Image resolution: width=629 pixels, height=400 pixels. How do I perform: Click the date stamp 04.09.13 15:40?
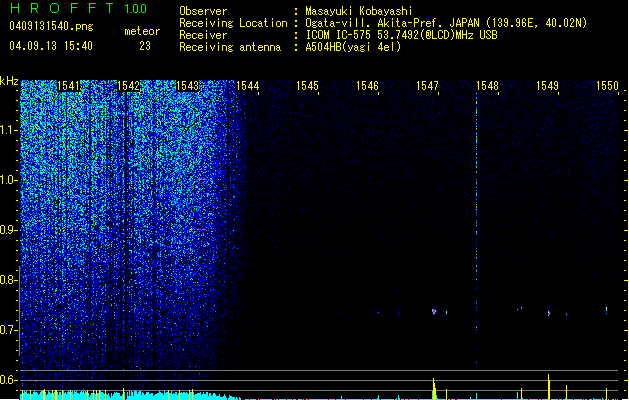click(x=51, y=46)
